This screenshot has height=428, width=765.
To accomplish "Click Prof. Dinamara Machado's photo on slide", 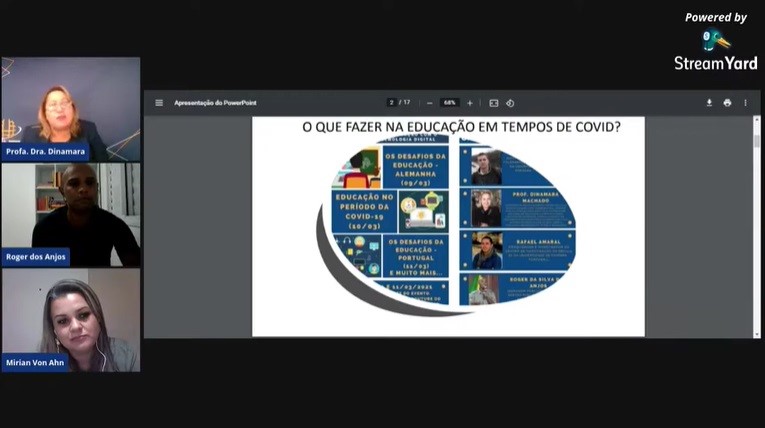I will click(x=486, y=209).
